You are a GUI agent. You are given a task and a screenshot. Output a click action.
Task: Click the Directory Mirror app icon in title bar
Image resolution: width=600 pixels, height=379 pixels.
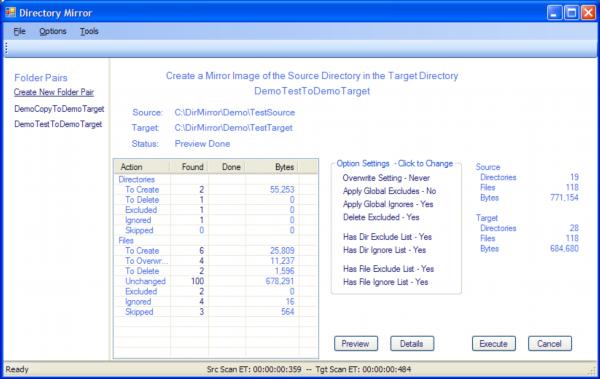[x=10, y=13]
